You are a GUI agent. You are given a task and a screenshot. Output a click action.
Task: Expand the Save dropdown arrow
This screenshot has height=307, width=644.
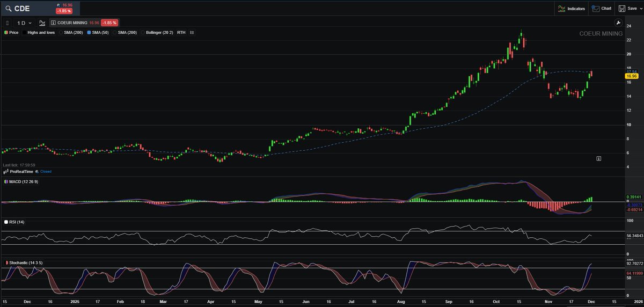(641, 9)
